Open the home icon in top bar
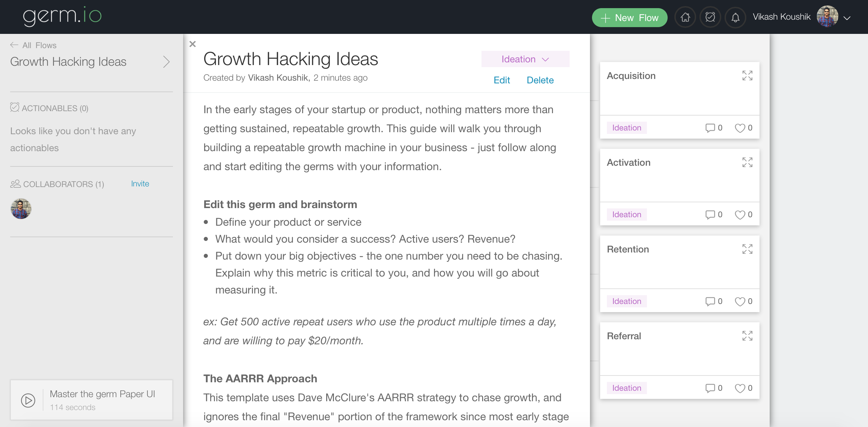 click(x=685, y=17)
